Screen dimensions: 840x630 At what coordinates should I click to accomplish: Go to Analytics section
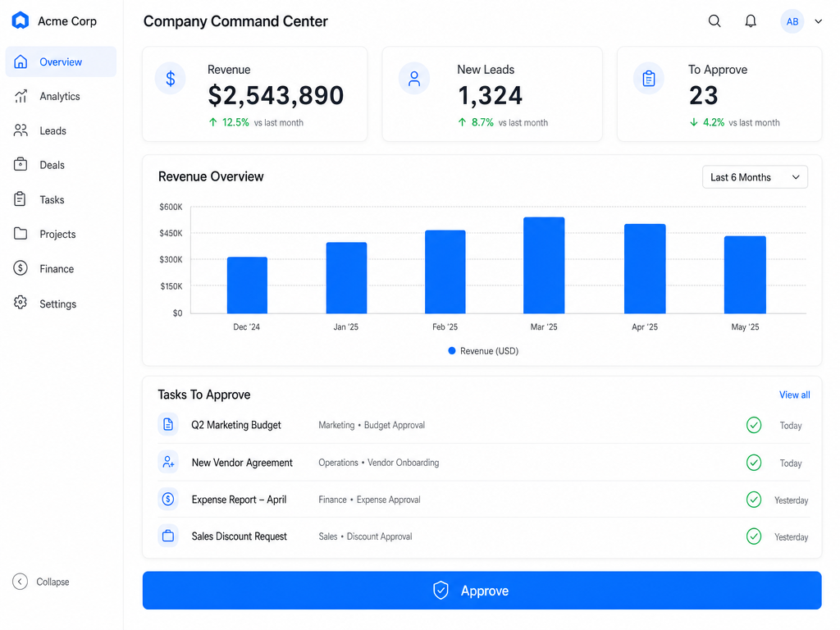click(61, 97)
